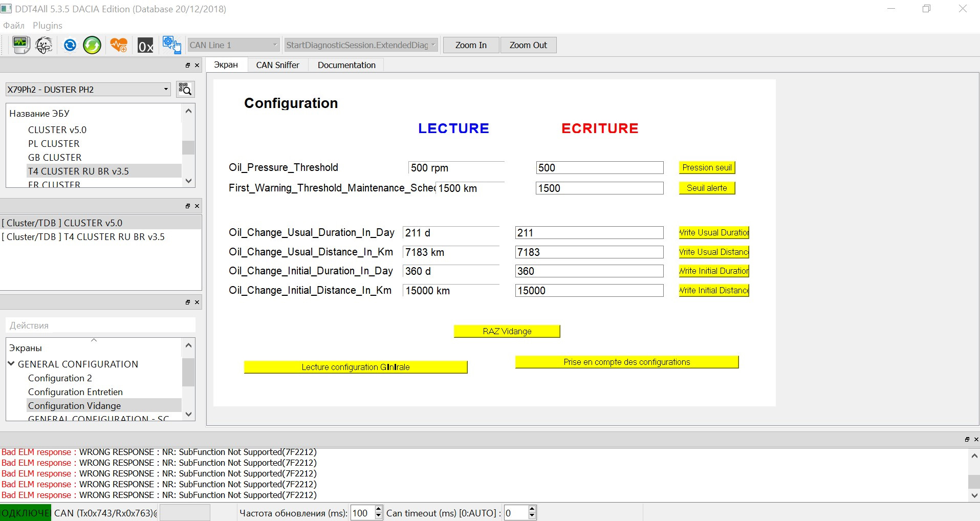Viewport: 980px width, 521px height.
Task: Click the monitor screen icon in toolbar
Action: click(21, 45)
